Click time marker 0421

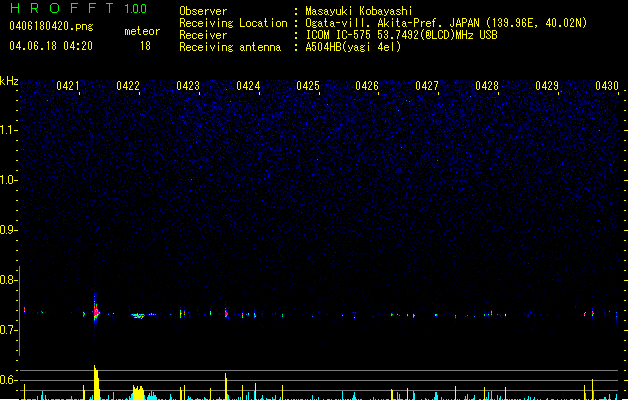pos(68,86)
